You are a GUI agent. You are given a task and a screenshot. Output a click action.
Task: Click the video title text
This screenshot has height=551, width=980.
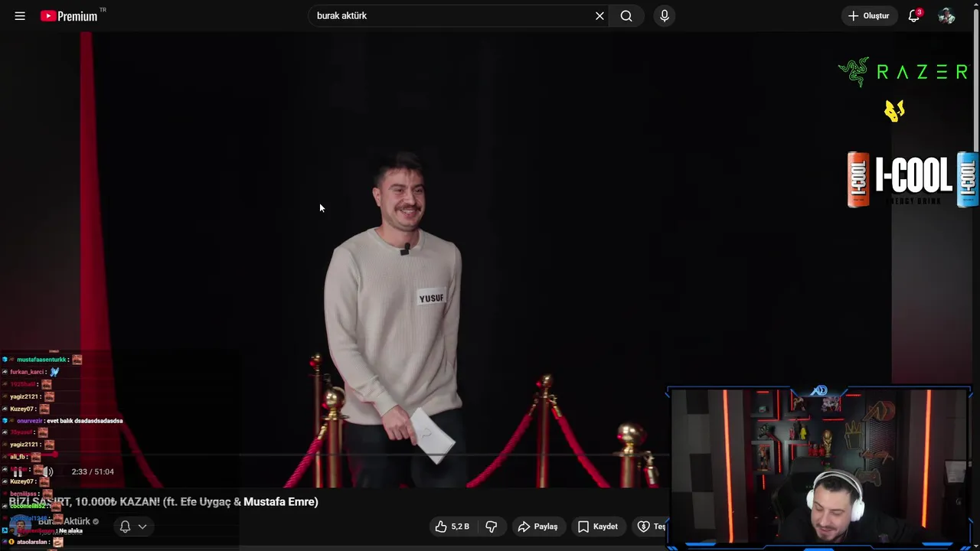[164, 502]
